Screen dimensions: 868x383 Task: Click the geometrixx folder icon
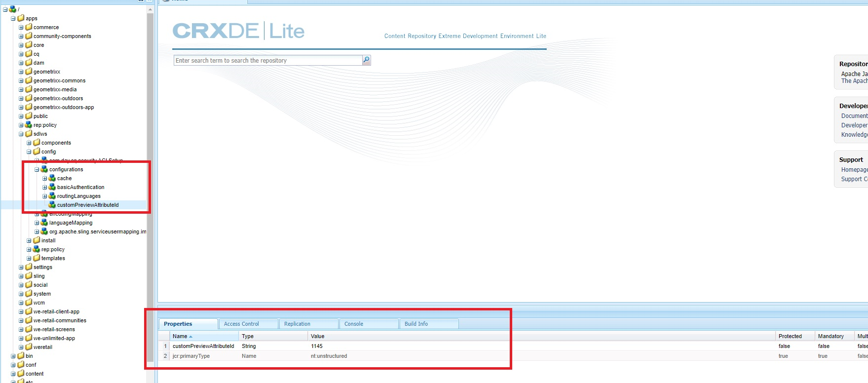click(29, 72)
